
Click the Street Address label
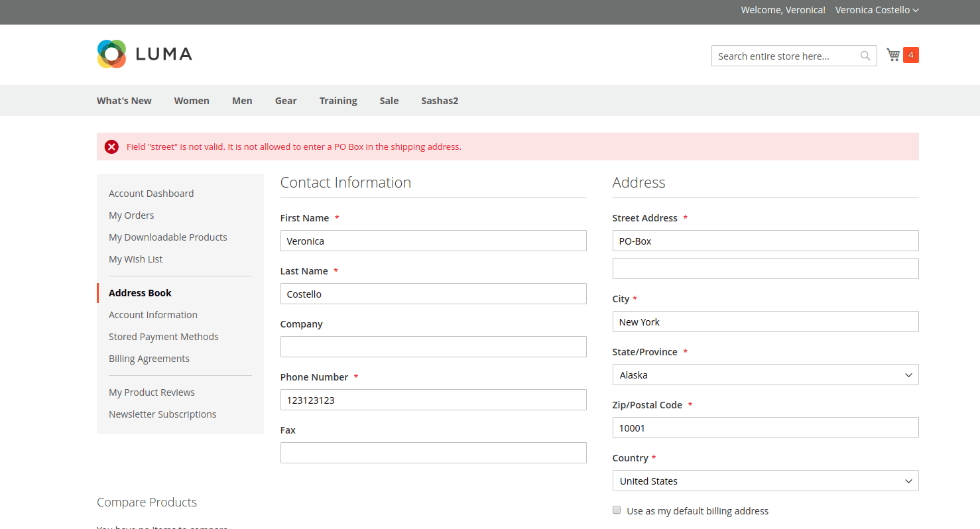644,218
